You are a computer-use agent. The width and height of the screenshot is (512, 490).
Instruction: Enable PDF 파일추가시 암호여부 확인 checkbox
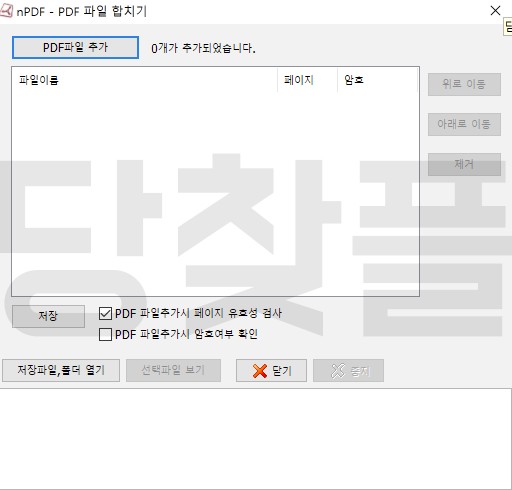(x=105, y=334)
